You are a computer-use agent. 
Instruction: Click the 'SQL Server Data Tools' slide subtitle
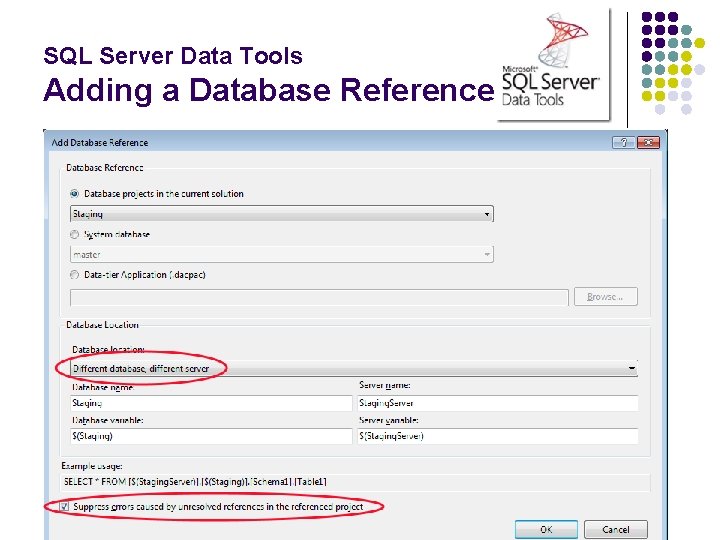coord(173,56)
